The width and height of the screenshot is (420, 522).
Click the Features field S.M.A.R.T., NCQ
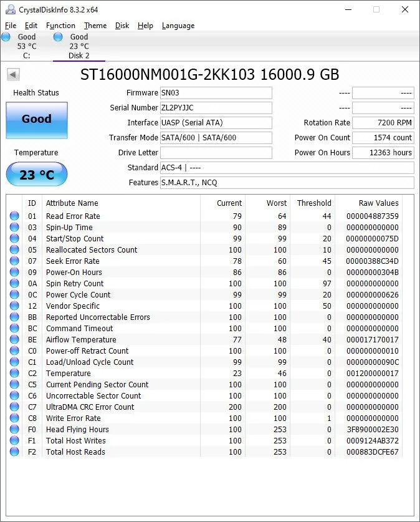[287, 183]
